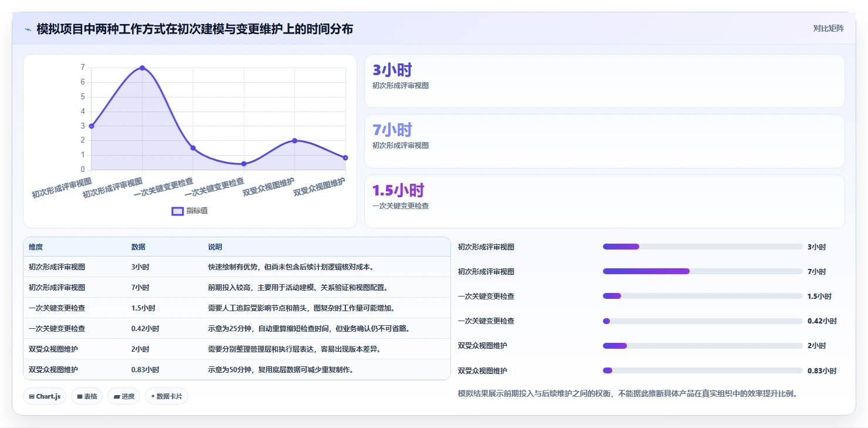Click the 表格 chip
Viewport: 868px width, 428px height.
click(x=87, y=396)
